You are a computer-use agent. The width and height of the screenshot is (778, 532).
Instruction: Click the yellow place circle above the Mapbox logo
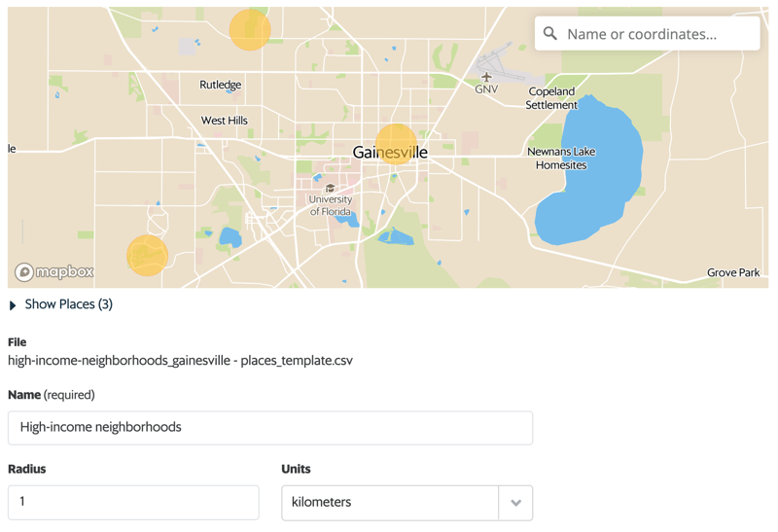pyautogui.click(x=148, y=256)
